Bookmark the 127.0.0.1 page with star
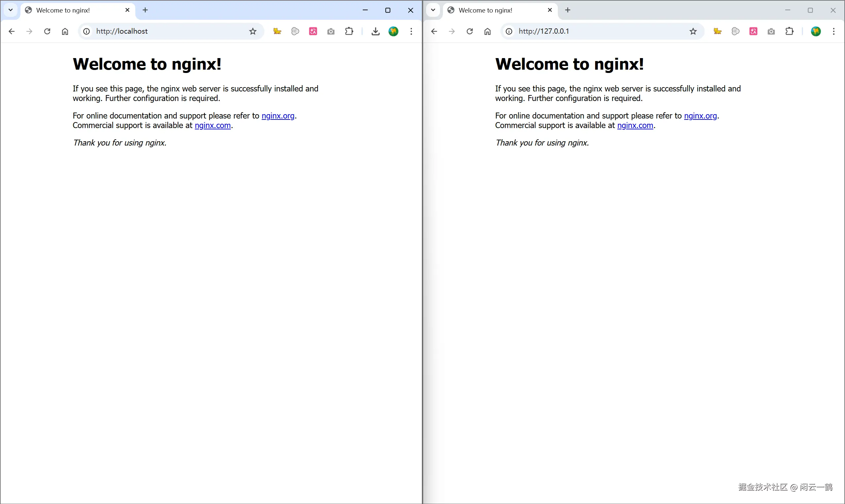This screenshot has height=504, width=845. tap(693, 31)
